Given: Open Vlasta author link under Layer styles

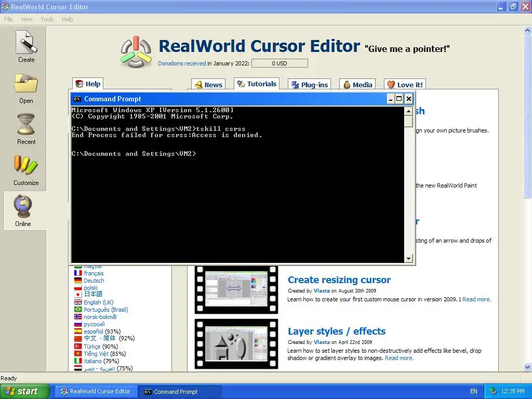Looking at the screenshot, I should [x=322, y=342].
